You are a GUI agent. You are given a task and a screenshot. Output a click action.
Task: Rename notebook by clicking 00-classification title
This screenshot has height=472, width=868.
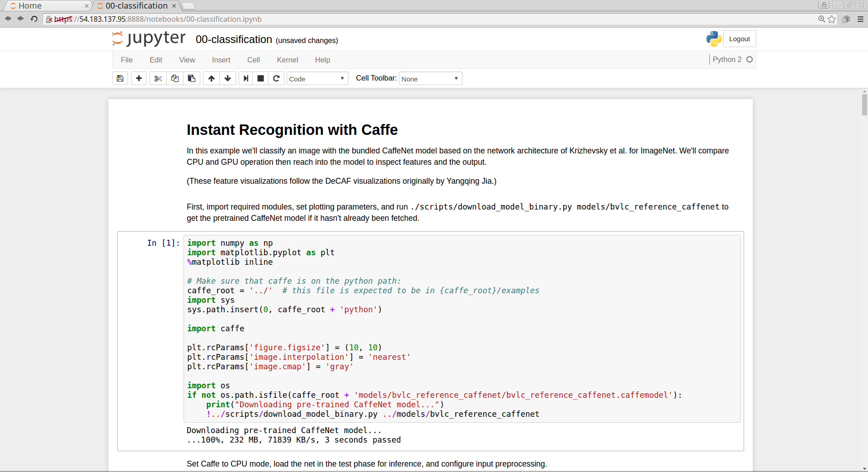tap(234, 40)
